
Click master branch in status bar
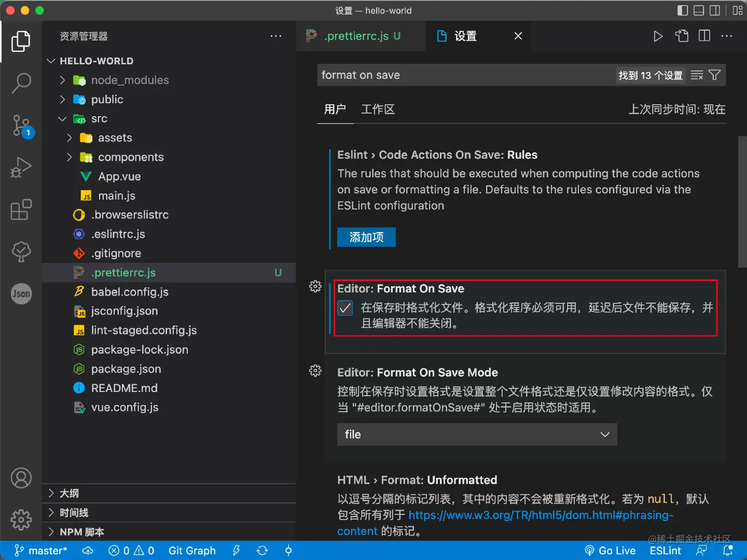pos(40,551)
